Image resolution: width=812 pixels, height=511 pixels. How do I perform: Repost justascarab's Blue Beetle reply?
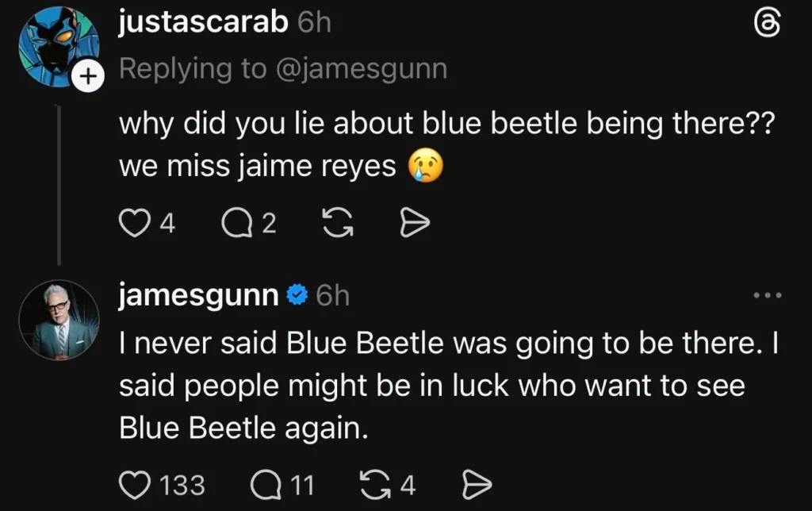(338, 223)
